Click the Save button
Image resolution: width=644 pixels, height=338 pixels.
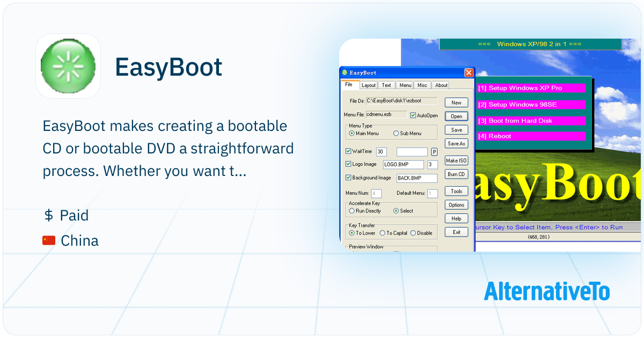(456, 130)
